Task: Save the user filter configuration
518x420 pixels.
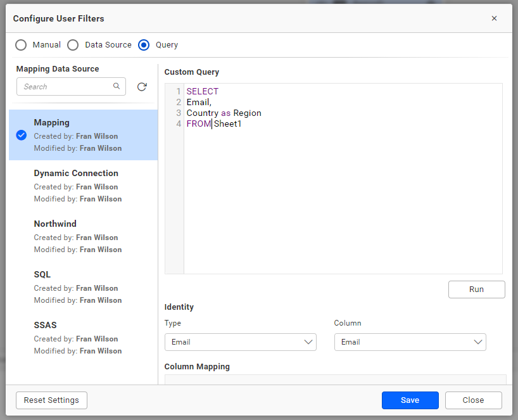Action: tap(410, 400)
